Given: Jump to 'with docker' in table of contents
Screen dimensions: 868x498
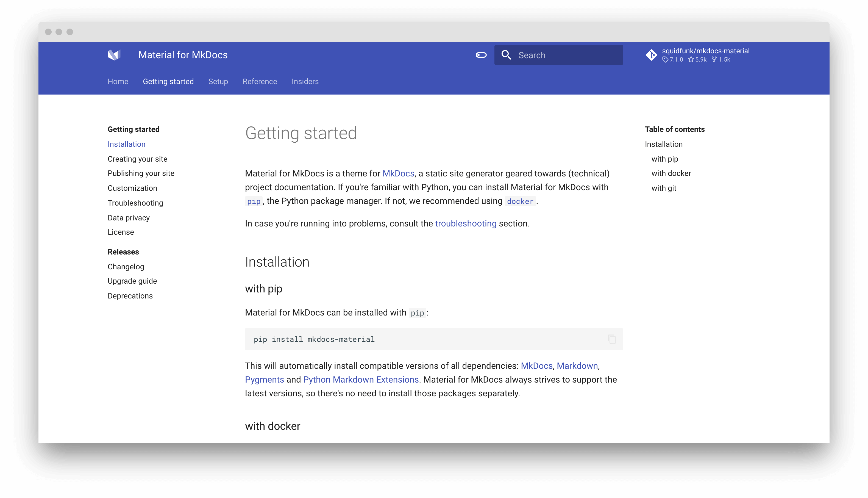Looking at the screenshot, I should [x=671, y=173].
